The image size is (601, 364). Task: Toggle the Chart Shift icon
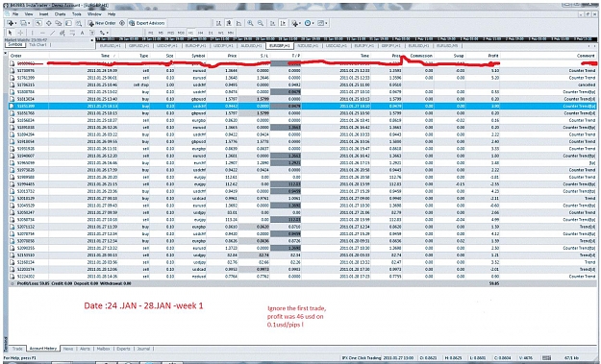point(283,23)
